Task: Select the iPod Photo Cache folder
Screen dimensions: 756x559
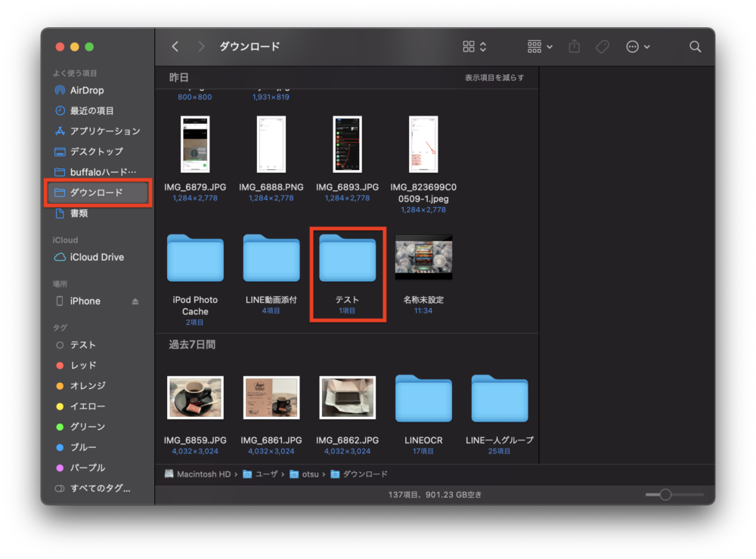Action: pyautogui.click(x=195, y=258)
